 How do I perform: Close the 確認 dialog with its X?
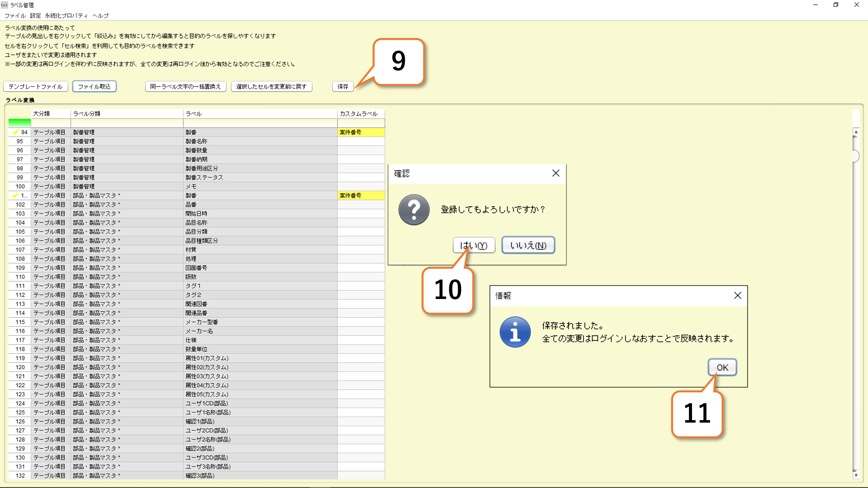click(x=556, y=173)
